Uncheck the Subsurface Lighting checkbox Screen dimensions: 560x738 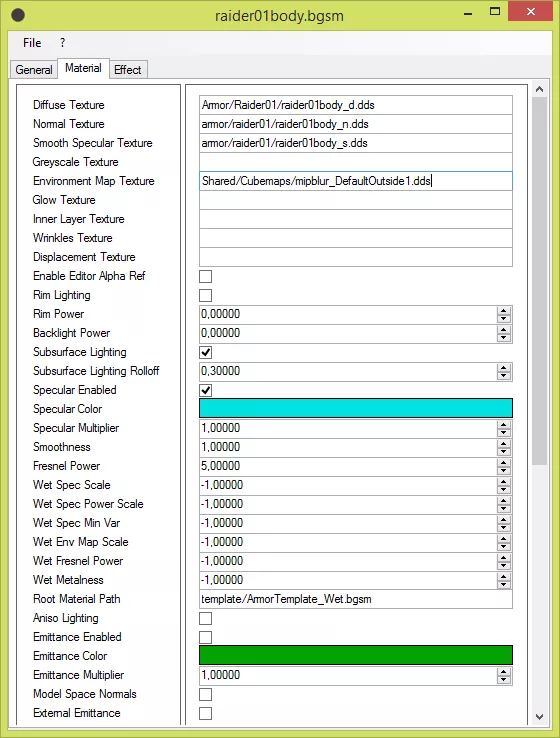(x=206, y=352)
